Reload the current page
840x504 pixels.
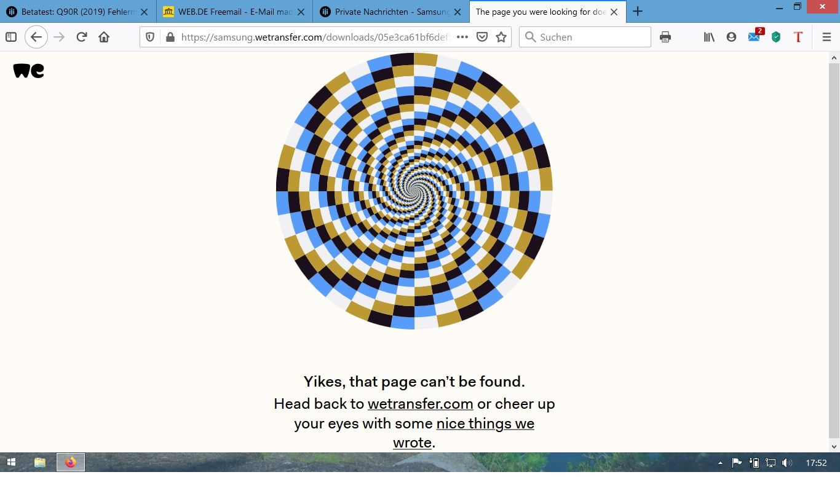pos(81,37)
